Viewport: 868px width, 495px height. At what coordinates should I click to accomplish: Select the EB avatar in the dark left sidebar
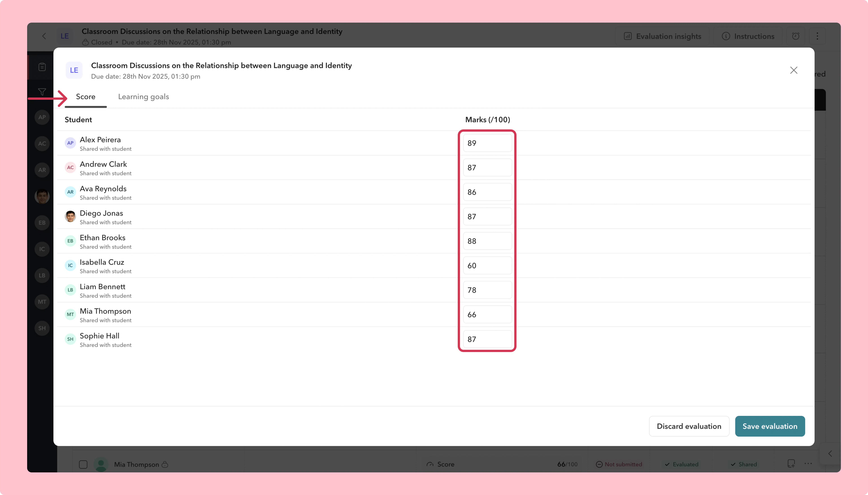click(42, 223)
